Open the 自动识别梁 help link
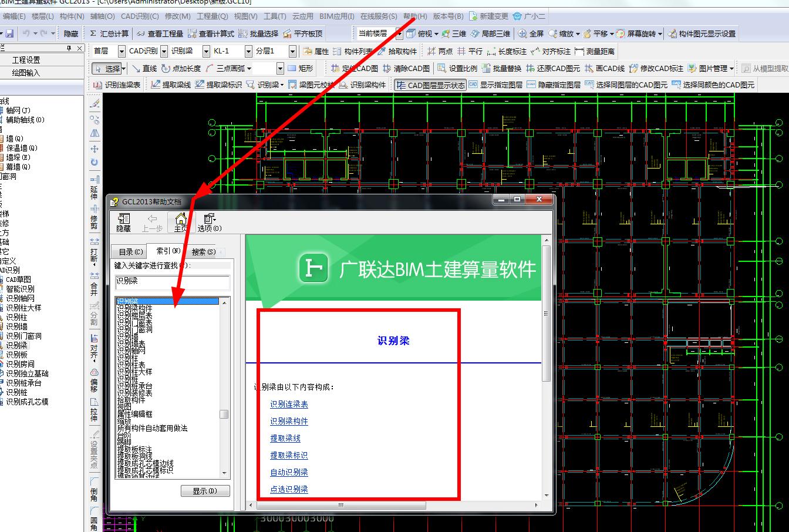The width and height of the screenshot is (789, 532). [x=289, y=472]
